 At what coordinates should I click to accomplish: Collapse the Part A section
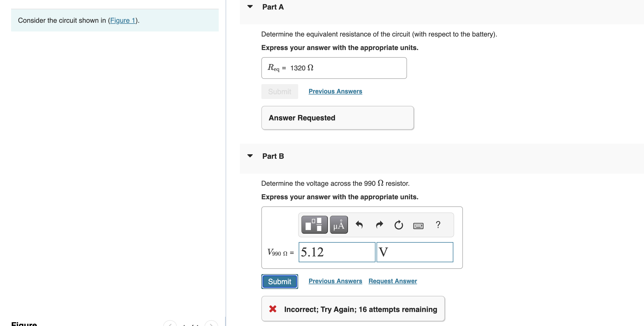pyautogui.click(x=250, y=7)
